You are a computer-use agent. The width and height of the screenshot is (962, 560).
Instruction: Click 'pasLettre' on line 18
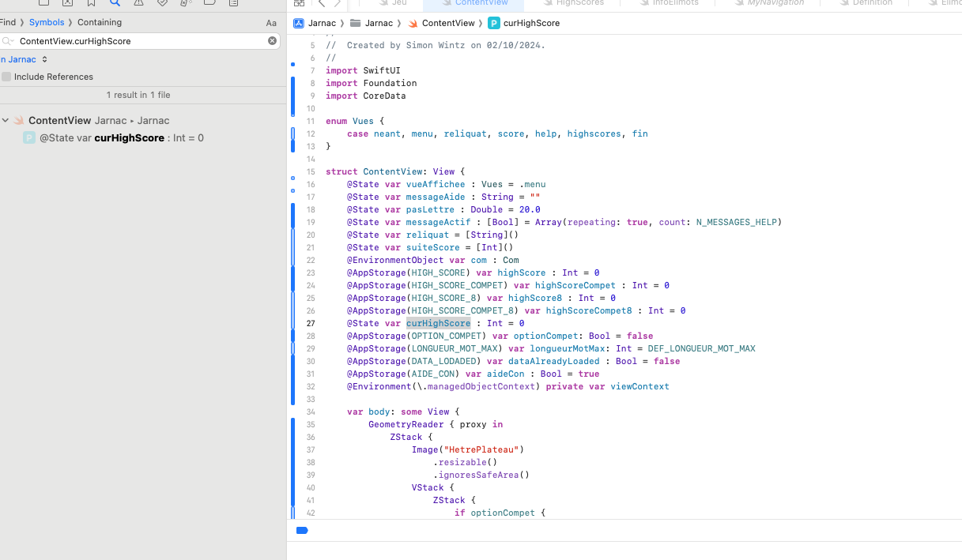click(x=430, y=209)
